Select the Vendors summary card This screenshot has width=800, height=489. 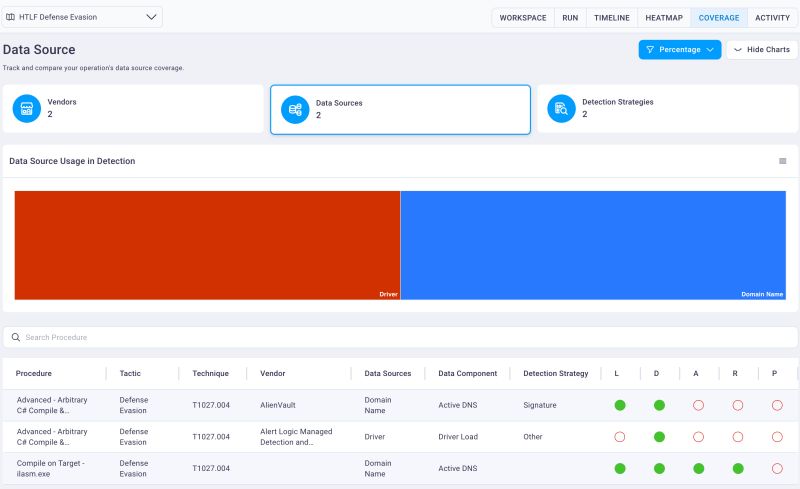coord(133,109)
